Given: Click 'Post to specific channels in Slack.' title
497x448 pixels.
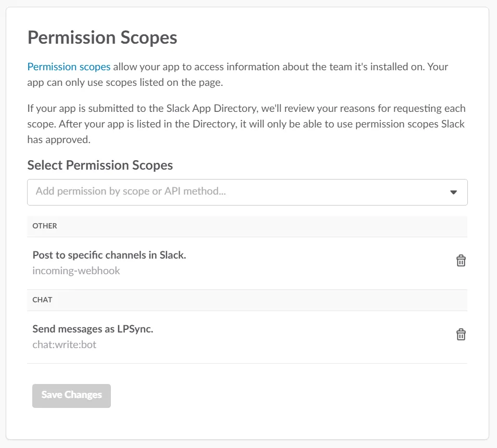Looking at the screenshot, I should [x=109, y=255].
